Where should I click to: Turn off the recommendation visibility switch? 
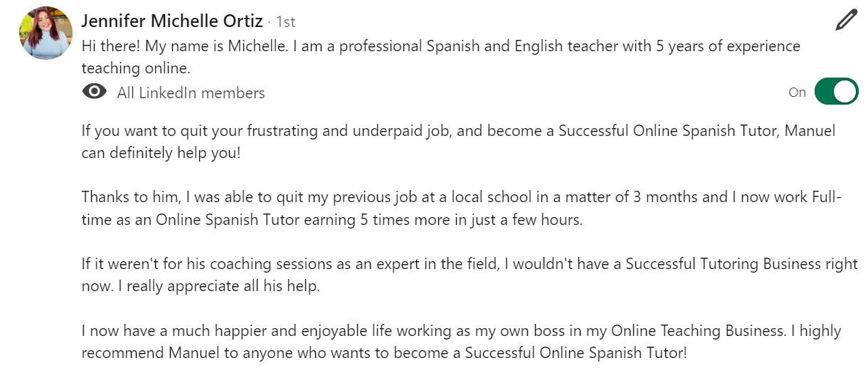(836, 92)
